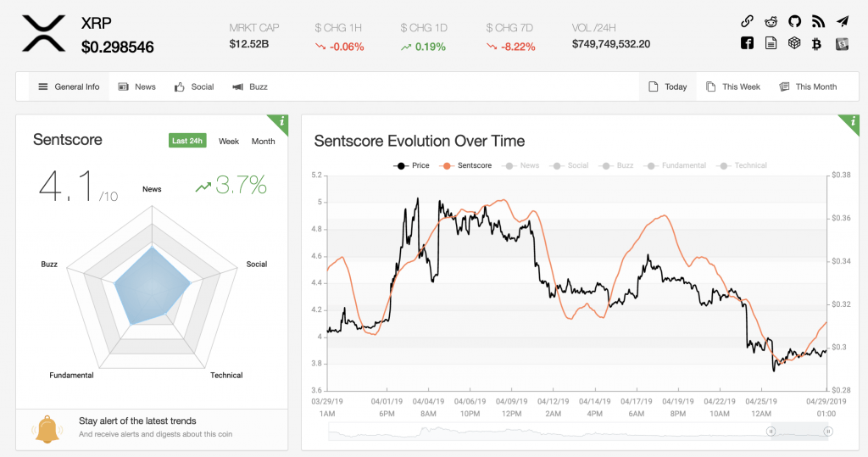868x457 pixels.
Task: Click the Sentscore Evolution Over Time title
Action: [x=419, y=141]
